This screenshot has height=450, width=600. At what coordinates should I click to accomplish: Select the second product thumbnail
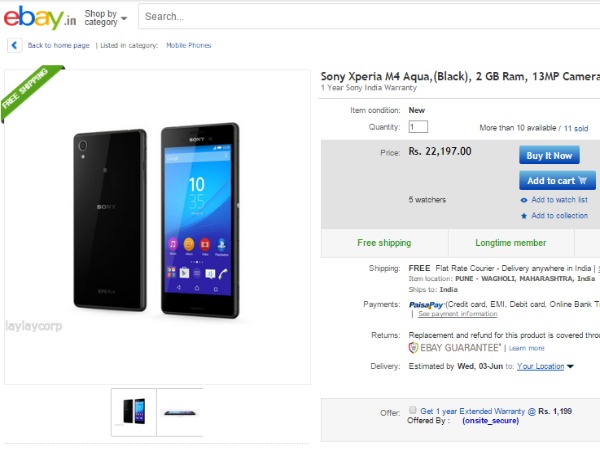[180, 410]
